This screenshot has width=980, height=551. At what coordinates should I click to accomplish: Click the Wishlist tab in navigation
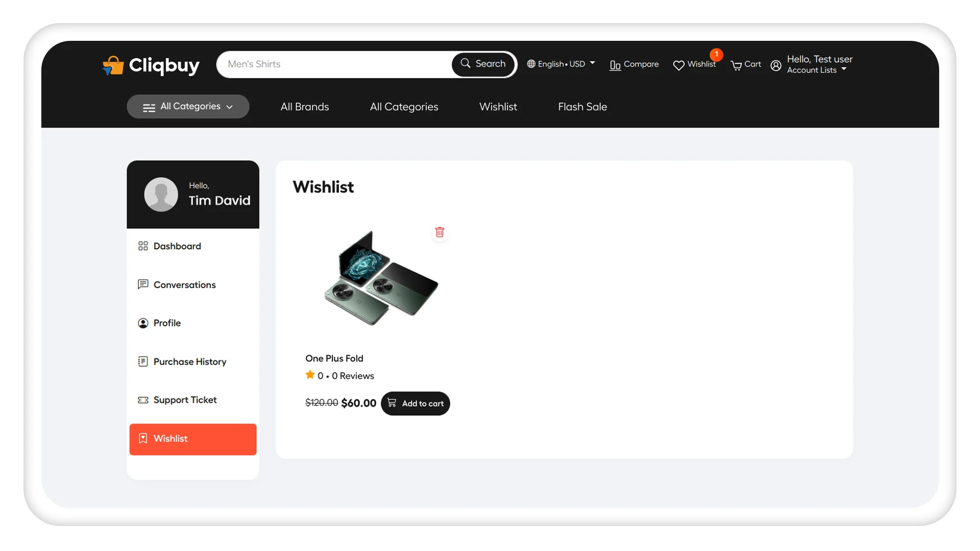tap(498, 106)
